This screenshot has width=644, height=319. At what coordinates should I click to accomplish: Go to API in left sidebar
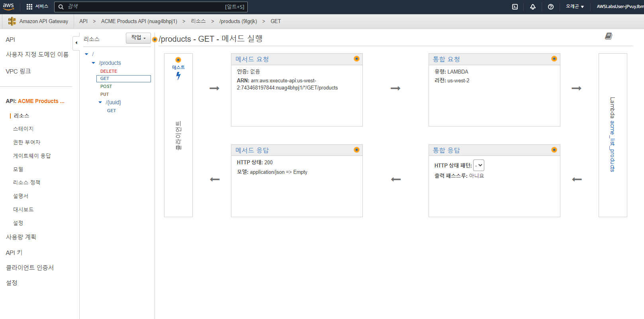point(10,39)
